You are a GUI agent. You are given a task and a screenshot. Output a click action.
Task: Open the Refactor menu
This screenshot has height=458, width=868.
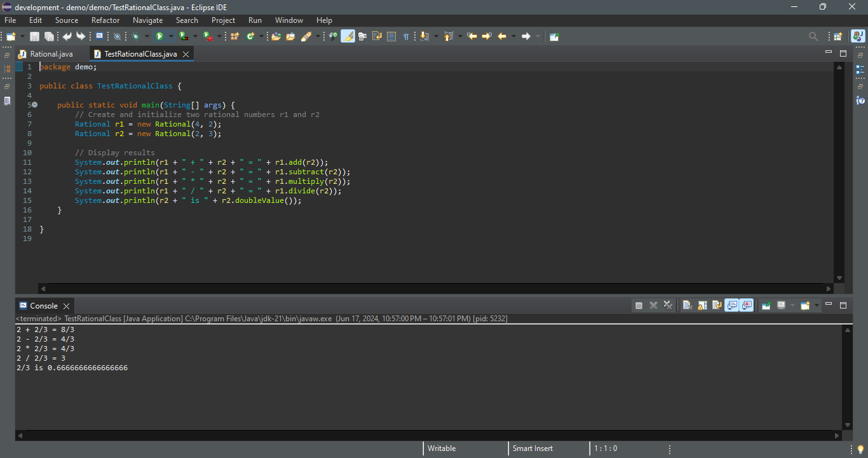pyautogui.click(x=105, y=20)
